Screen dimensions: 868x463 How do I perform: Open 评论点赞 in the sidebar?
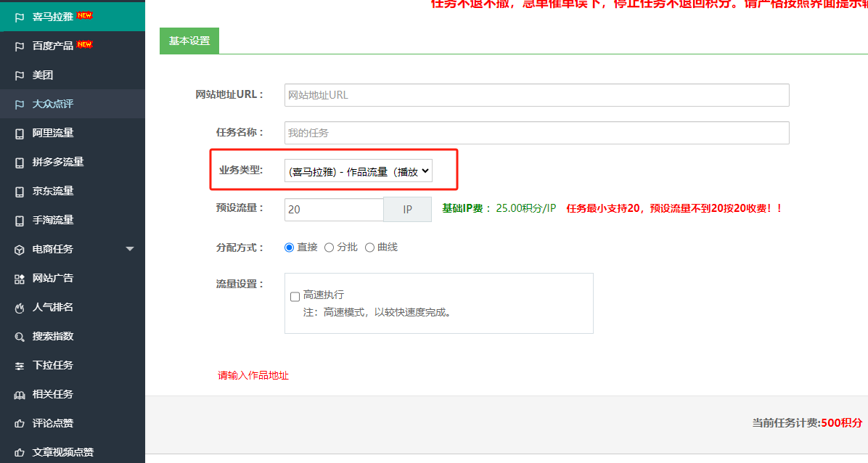(73, 423)
